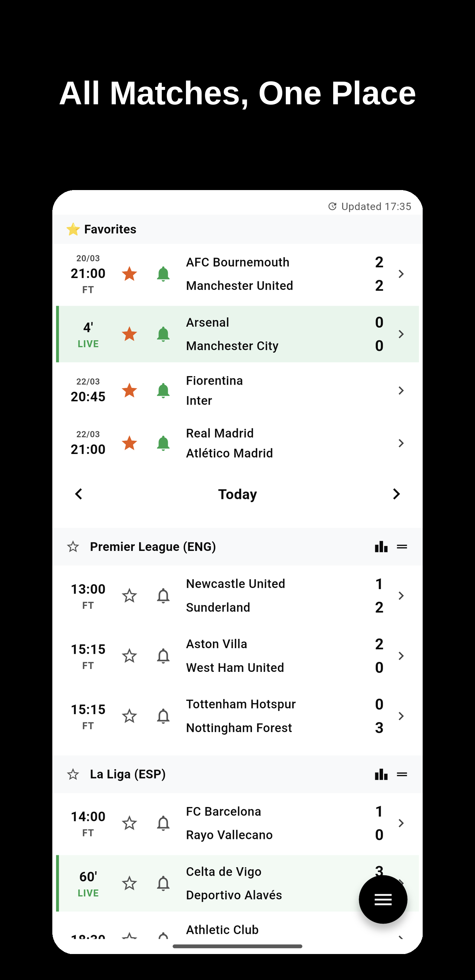Open details chevron for AFC Bournemouth match
This screenshot has height=980, width=475.
click(x=401, y=274)
